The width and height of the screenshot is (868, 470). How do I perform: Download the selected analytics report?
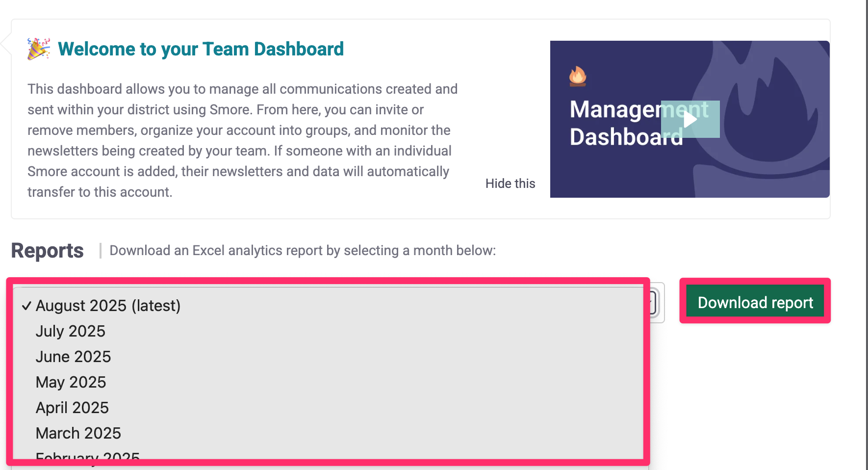755,302
